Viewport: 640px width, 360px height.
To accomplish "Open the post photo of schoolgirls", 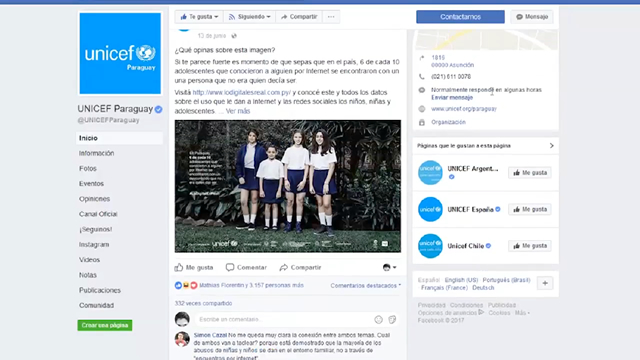I will [x=288, y=186].
